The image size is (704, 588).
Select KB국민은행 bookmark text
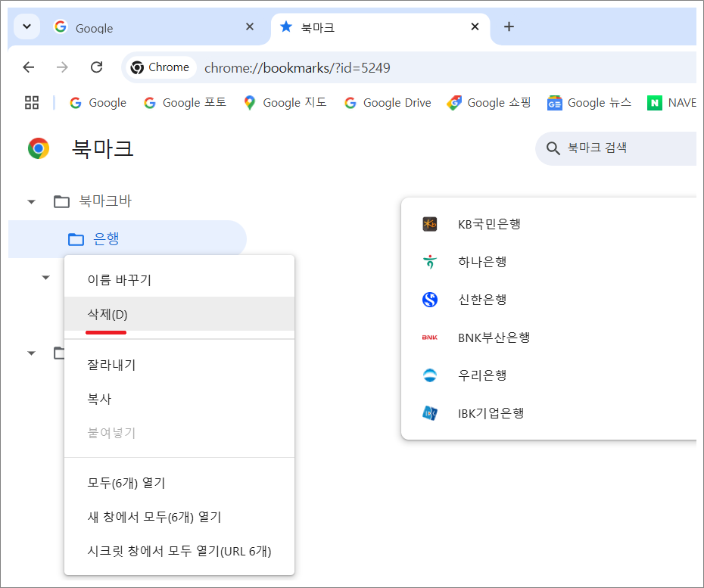[489, 224]
